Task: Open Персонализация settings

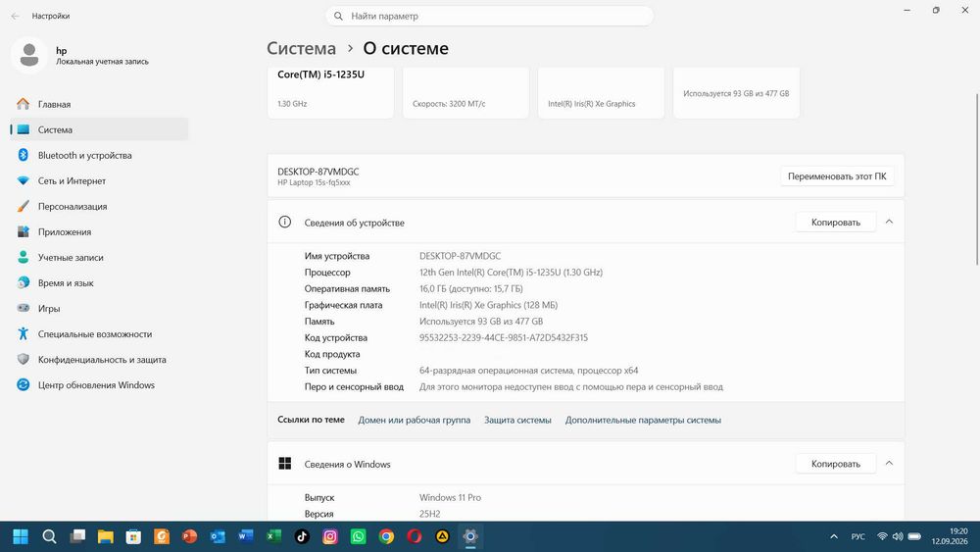Action: coord(99,206)
